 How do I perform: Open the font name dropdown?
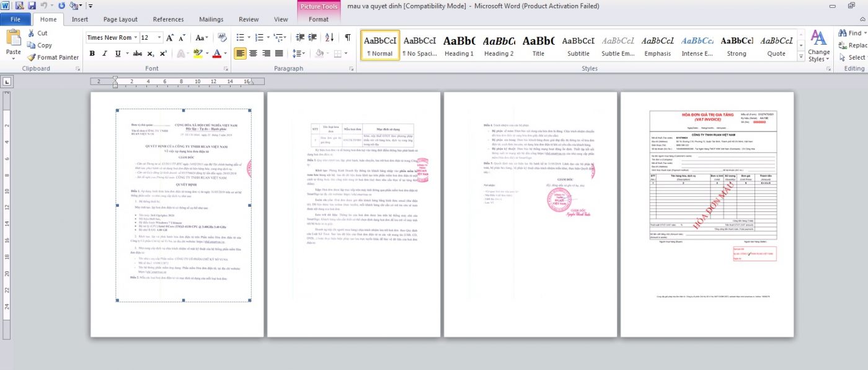tap(136, 38)
